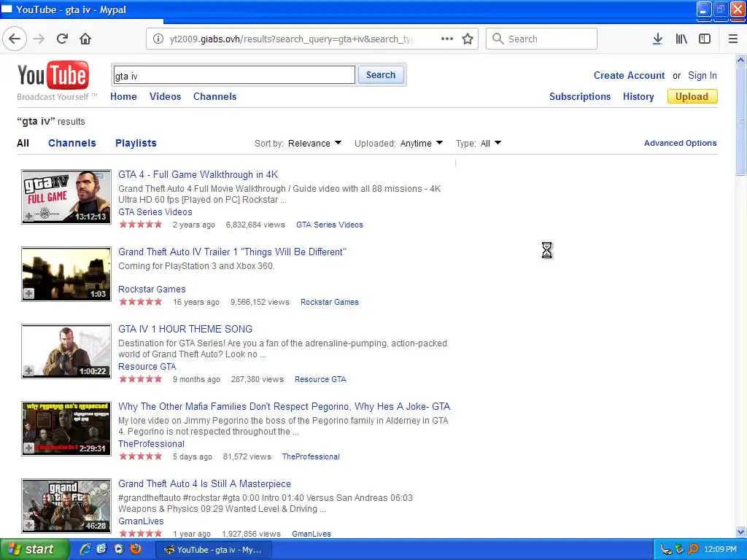Open title GTA IV 1 HOUR THEME SONG
The image size is (747, 560).
pos(185,329)
